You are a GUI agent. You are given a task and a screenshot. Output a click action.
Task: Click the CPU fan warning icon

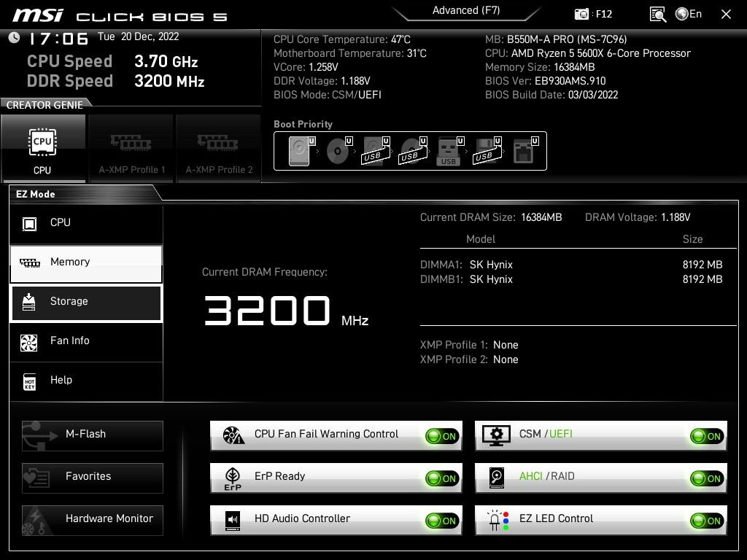coord(233,435)
